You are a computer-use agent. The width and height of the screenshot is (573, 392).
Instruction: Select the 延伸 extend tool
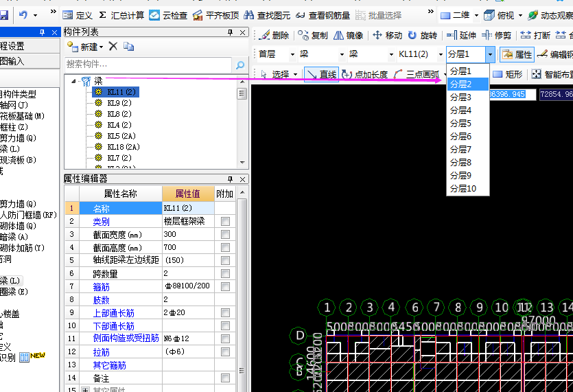tap(461, 35)
